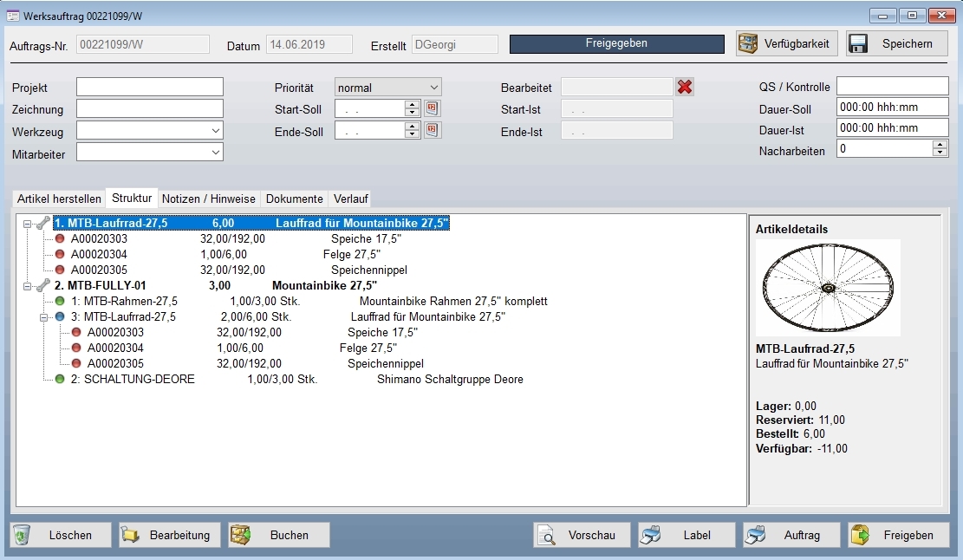
Task: Click the Projekt input field
Action: (150, 88)
